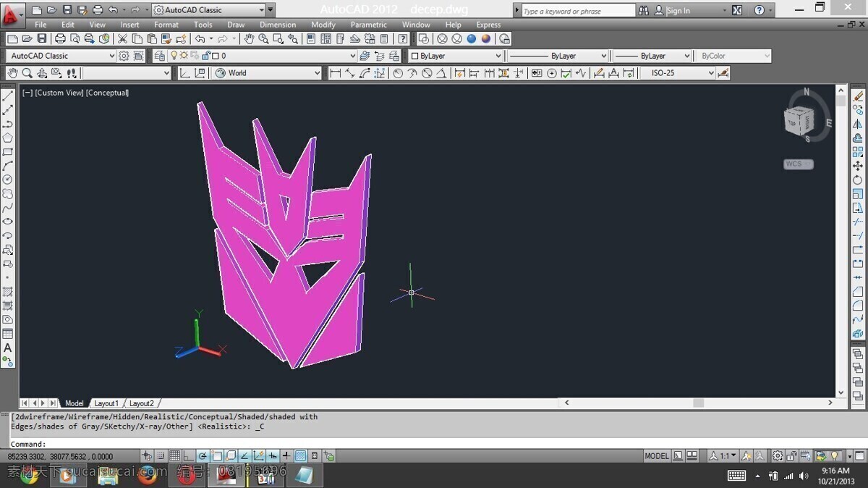Open the annotation scale 1:1 dropdown

tap(722, 456)
